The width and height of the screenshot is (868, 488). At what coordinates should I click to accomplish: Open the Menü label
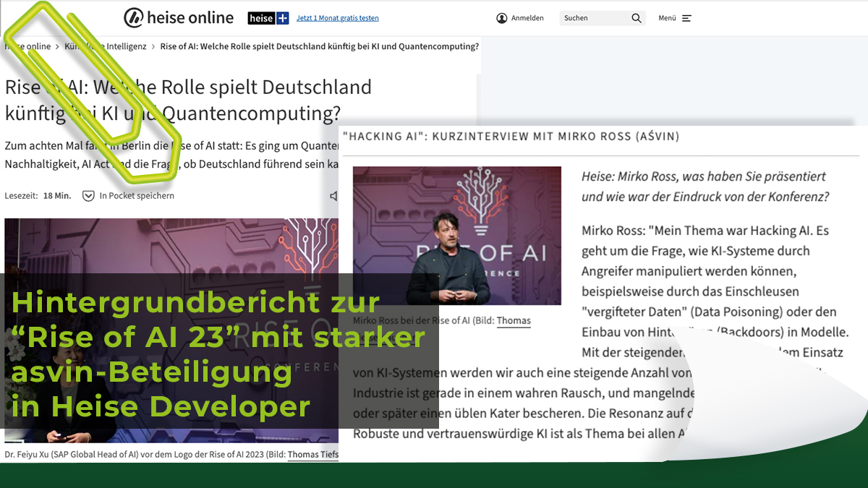tap(667, 18)
